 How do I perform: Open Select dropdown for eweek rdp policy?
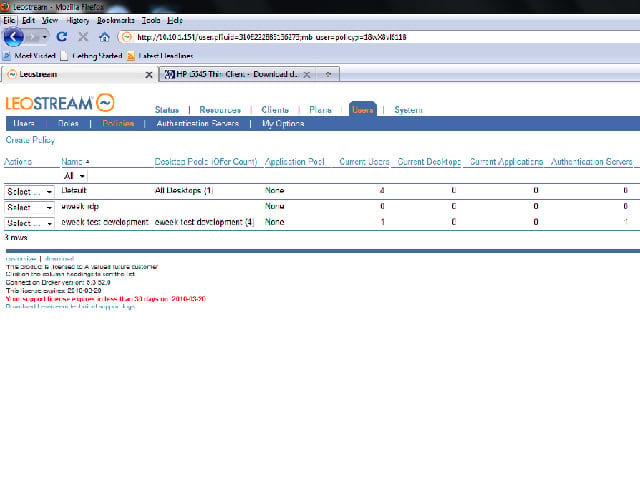coord(29,207)
